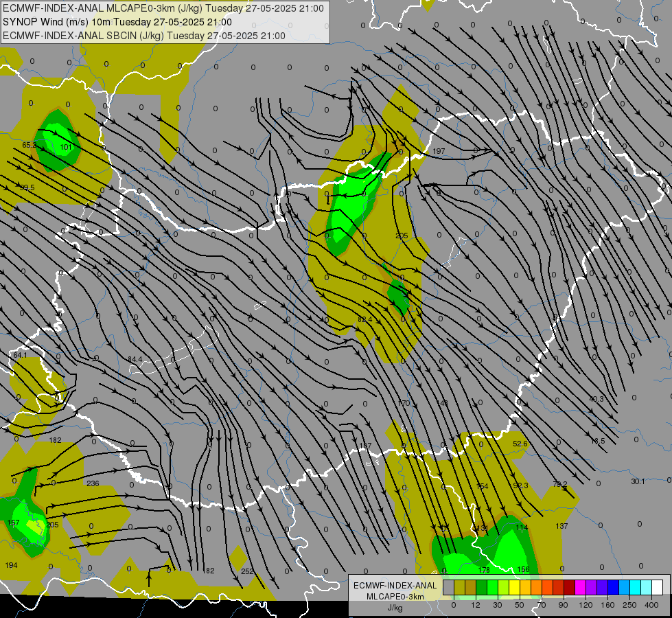Click the 92.3 value on the map

point(521,485)
